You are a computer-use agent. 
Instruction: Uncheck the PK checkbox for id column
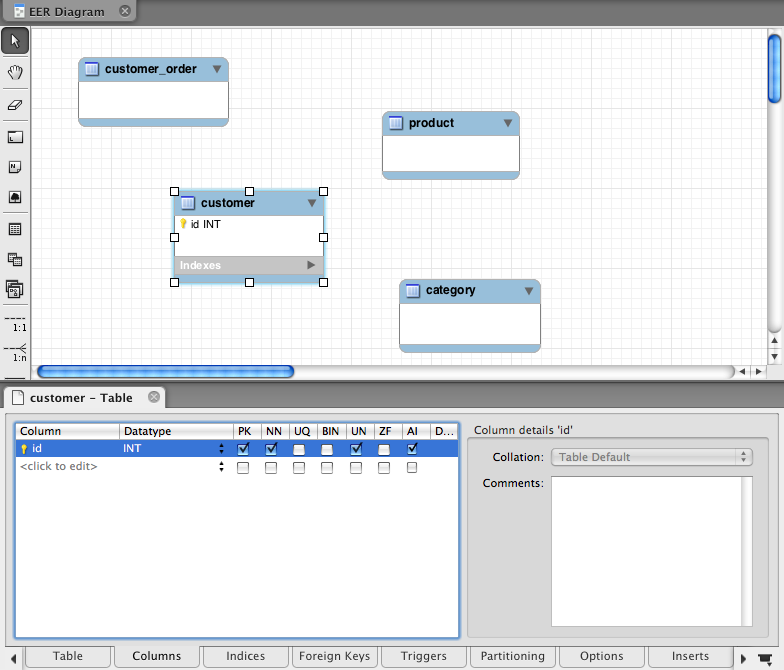tap(243, 449)
